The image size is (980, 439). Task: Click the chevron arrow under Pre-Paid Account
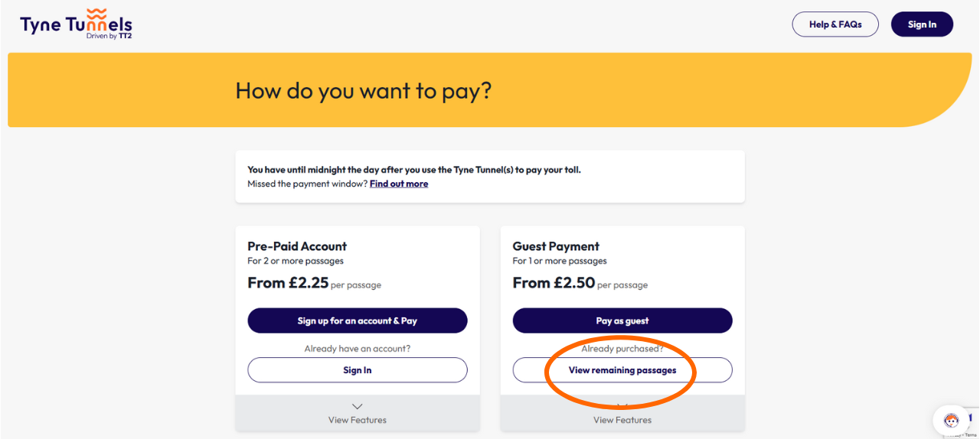(x=357, y=406)
